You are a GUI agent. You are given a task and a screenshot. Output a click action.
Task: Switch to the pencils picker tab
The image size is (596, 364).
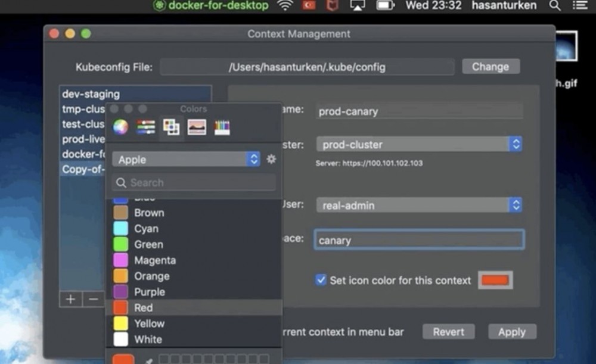click(x=222, y=127)
